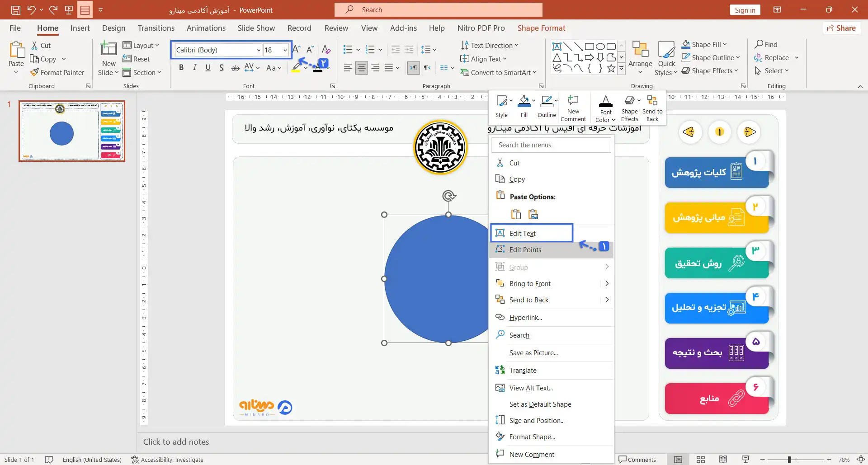Screen dimensions: 868x465
Task: Open Arrange options
Action: (640, 58)
